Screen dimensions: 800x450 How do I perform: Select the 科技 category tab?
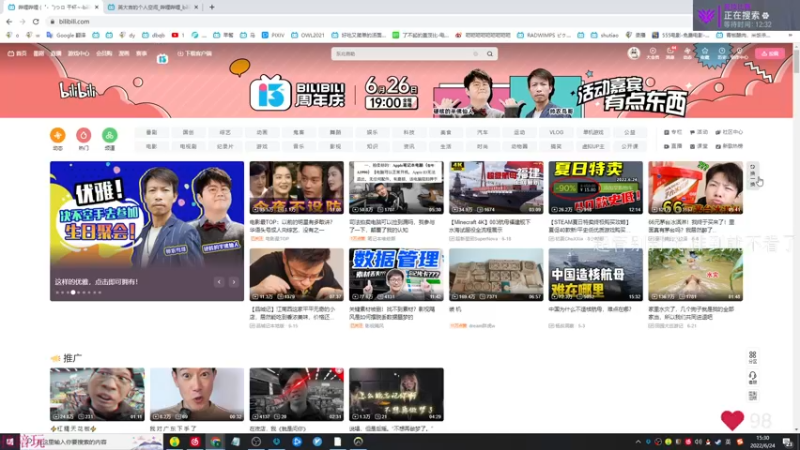click(409, 132)
